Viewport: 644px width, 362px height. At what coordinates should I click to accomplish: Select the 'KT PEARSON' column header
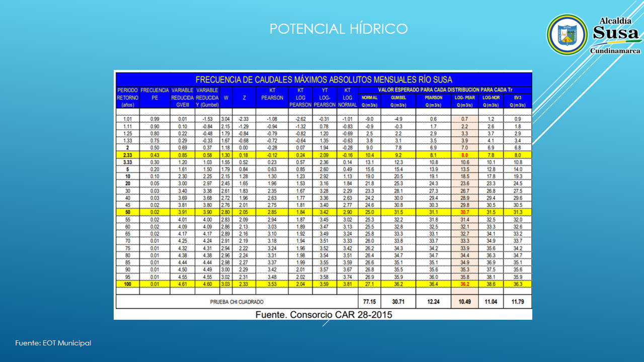[272, 94]
